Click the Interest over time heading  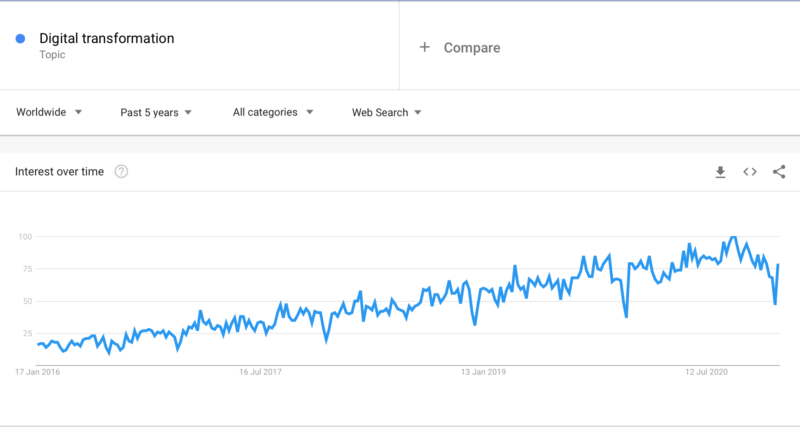pyautogui.click(x=59, y=172)
